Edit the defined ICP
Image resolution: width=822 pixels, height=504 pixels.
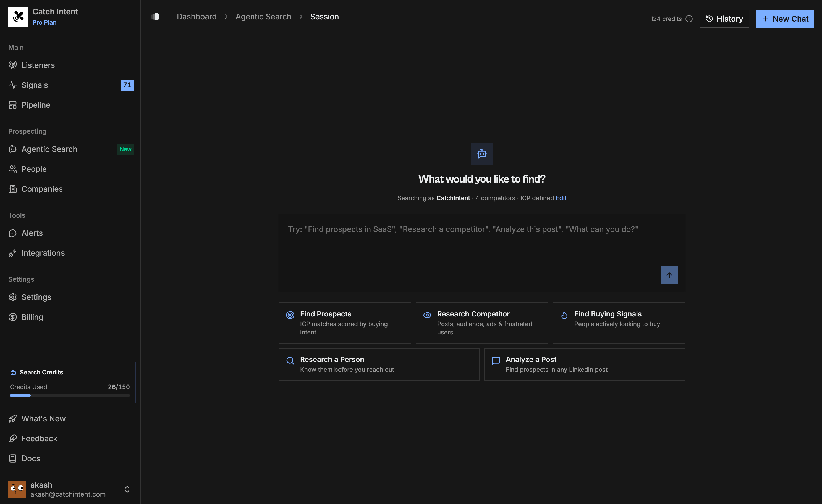pyautogui.click(x=561, y=198)
